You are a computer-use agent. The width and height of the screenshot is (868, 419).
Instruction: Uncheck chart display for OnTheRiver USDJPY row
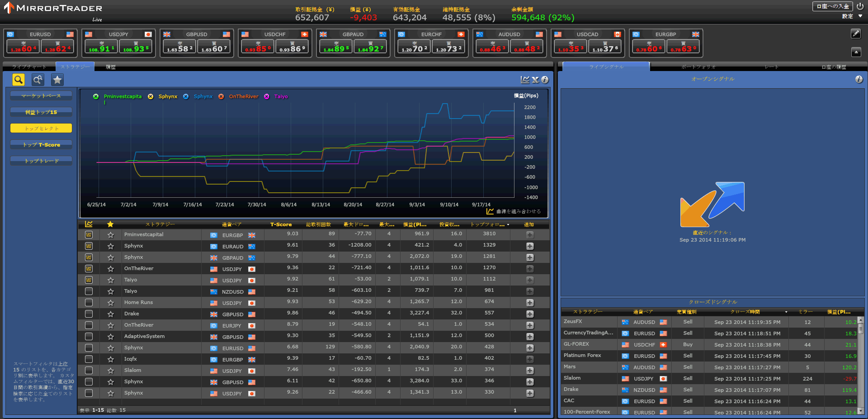click(x=89, y=269)
